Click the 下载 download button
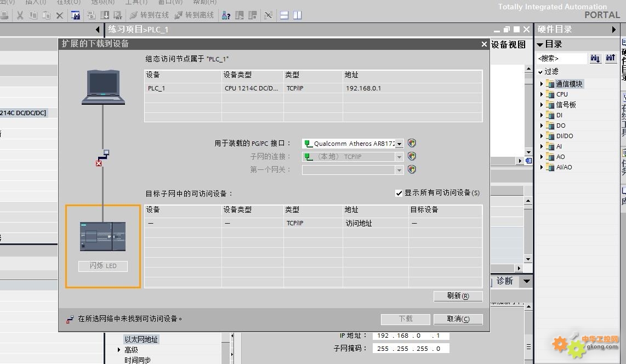The image size is (626, 364). click(406, 319)
